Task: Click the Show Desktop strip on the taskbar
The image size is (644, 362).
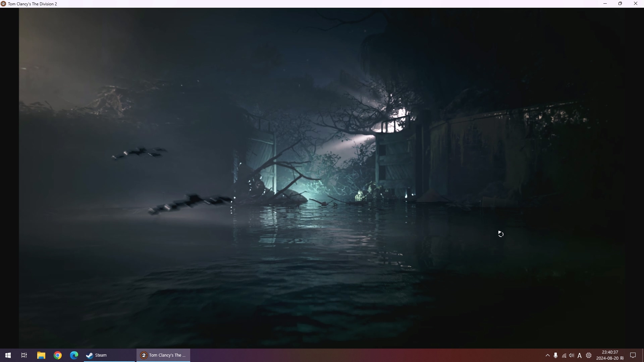Action: (643, 355)
